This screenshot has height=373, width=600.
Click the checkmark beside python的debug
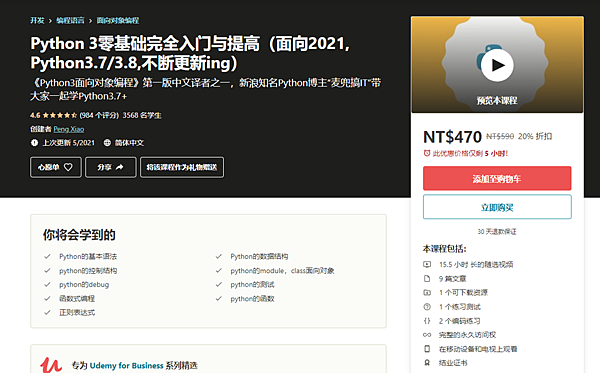tap(47, 285)
